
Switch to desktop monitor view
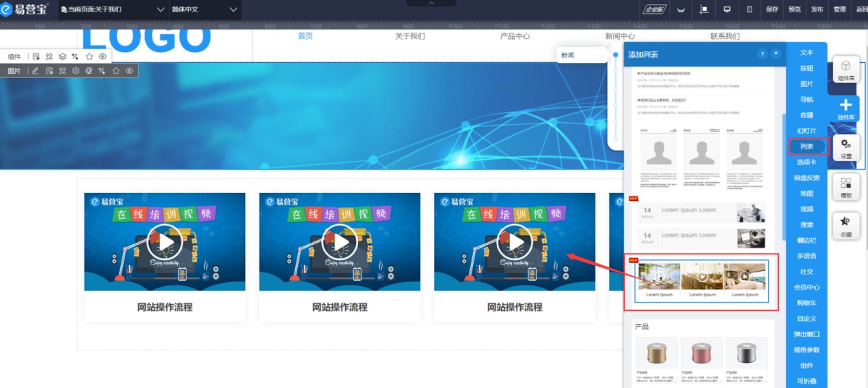coord(727,9)
